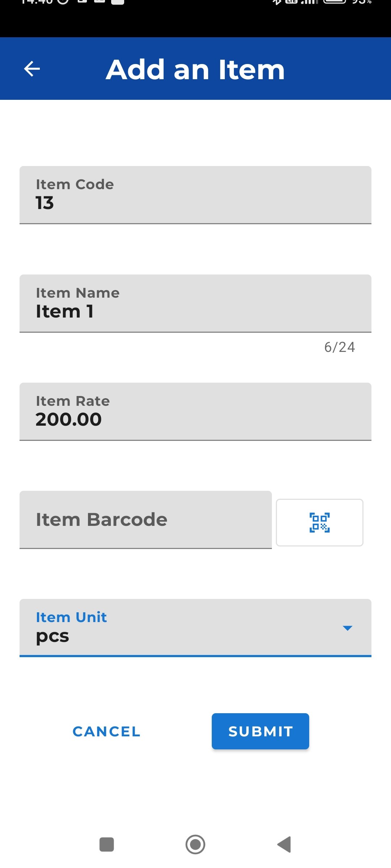Tap the status bar clock
Screen dimensions: 391x868
pos(37,1)
